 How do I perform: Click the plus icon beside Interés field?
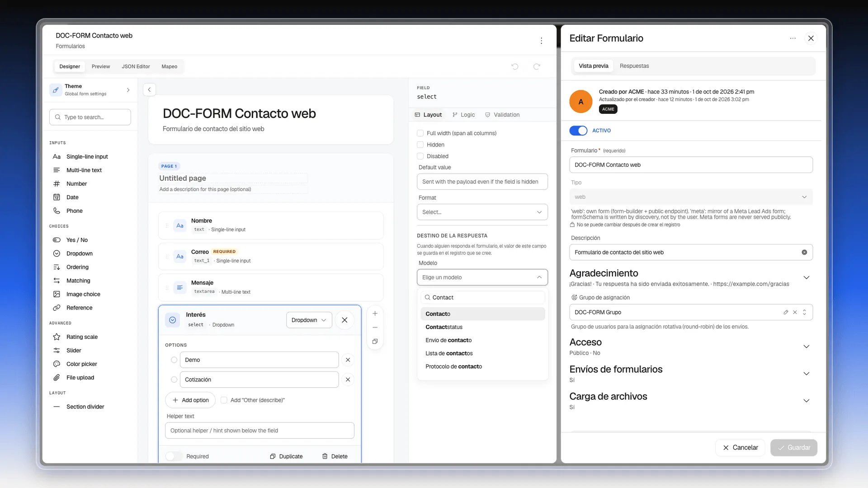pyautogui.click(x=375, y=313)
